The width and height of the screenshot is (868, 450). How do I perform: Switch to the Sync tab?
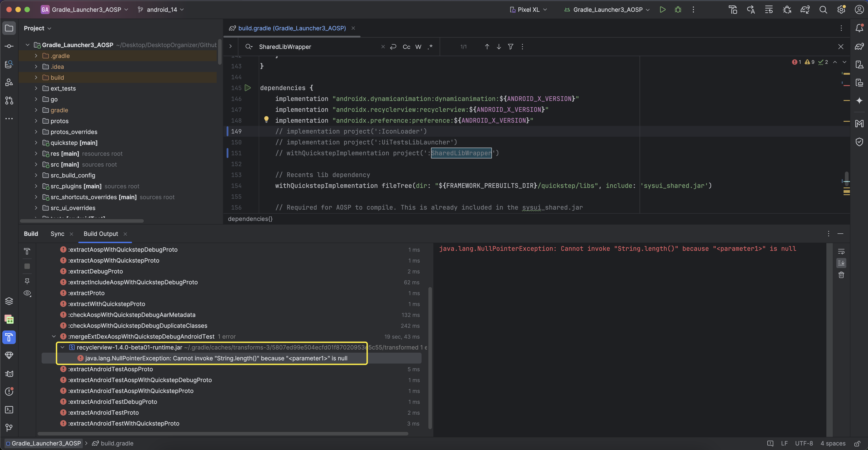pos(57,234)
